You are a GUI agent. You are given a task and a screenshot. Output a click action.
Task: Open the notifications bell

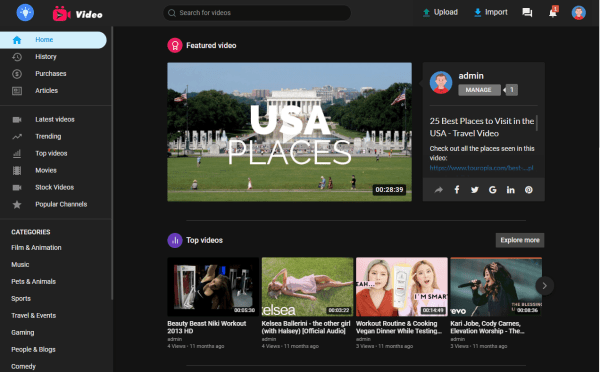(x=553, y=13)
